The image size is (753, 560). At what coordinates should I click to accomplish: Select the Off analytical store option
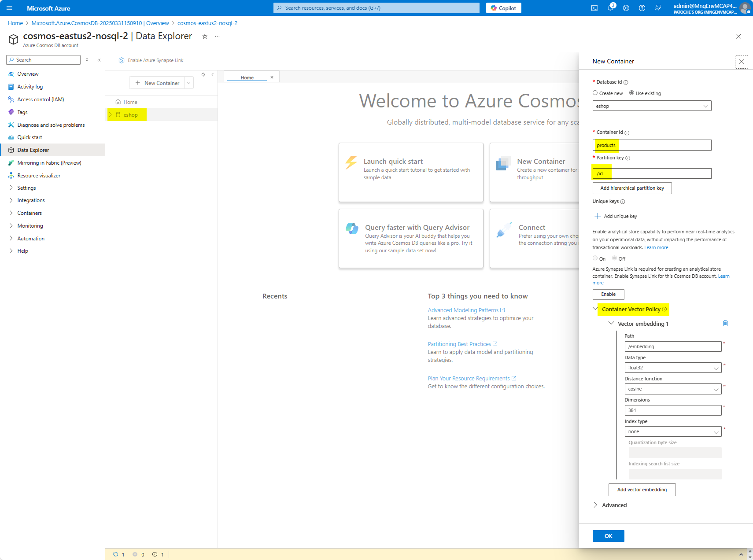[x=614, y=258]
